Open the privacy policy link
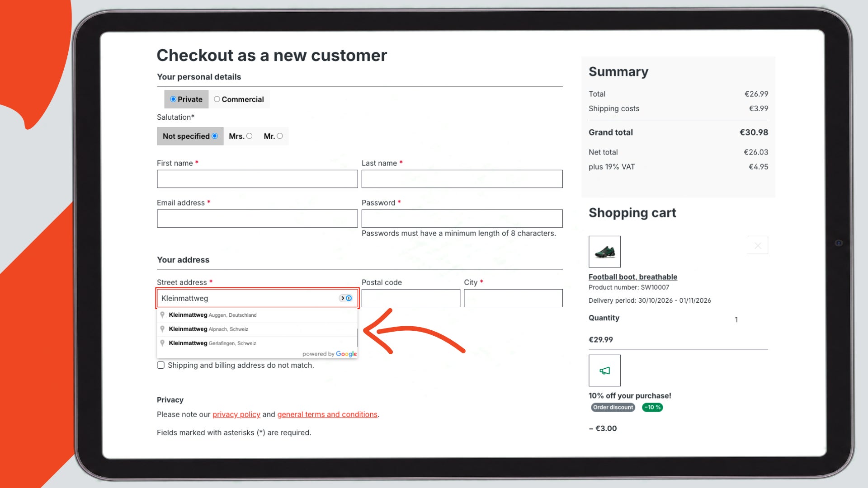 tap(236, 414)
